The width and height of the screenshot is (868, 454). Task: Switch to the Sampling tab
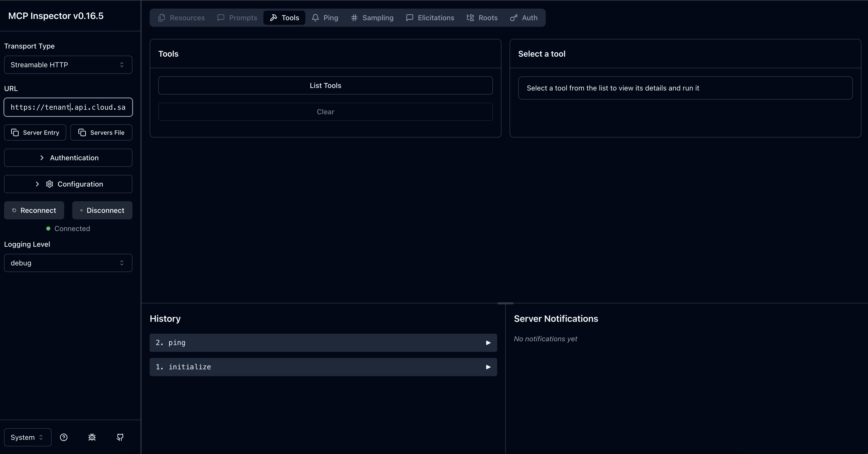[372, 18]
